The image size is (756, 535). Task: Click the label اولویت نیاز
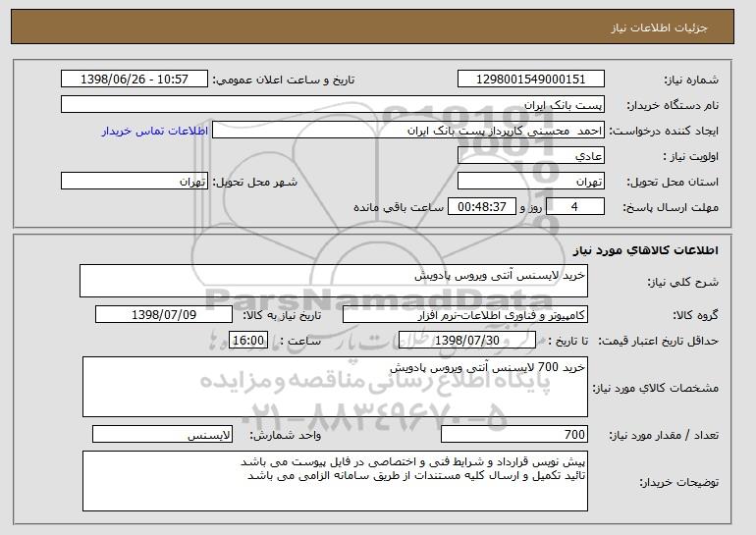[x=691, y=156]
